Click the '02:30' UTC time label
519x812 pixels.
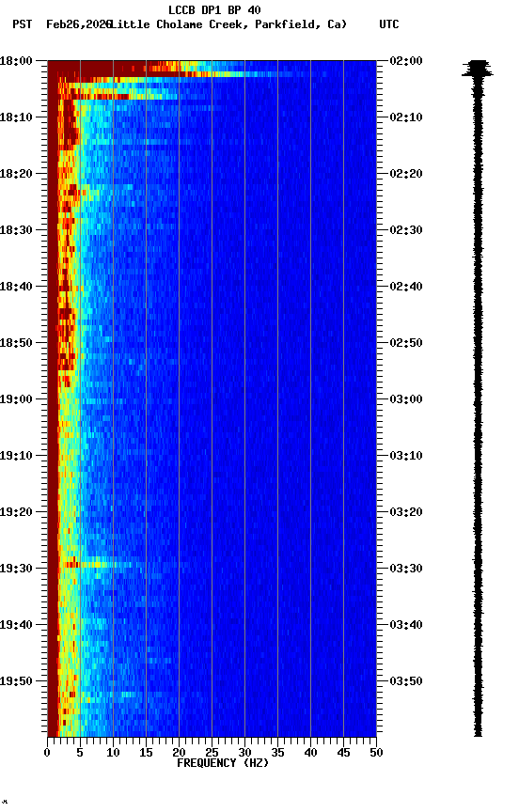pos(406,230)
